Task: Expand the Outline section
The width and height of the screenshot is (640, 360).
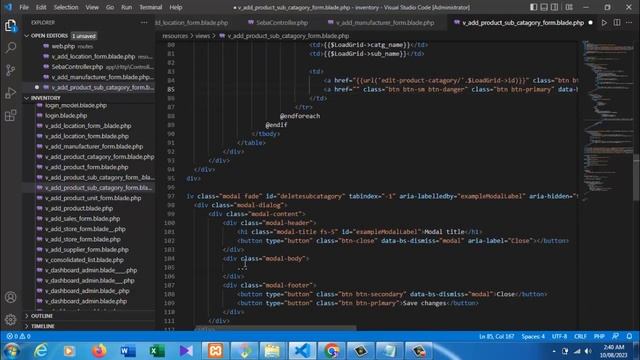Action: (x=42, y=316)
